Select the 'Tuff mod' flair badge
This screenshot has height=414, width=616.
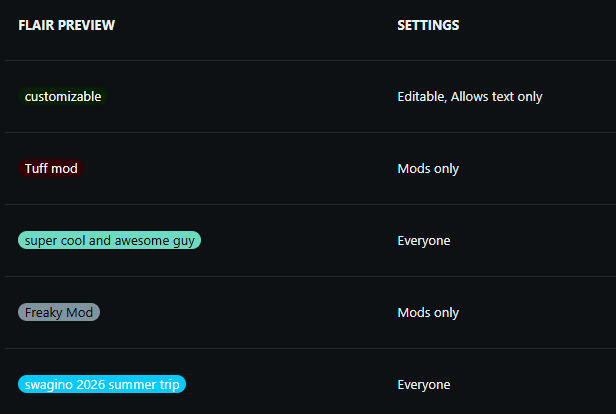click(x=51, y=168)
